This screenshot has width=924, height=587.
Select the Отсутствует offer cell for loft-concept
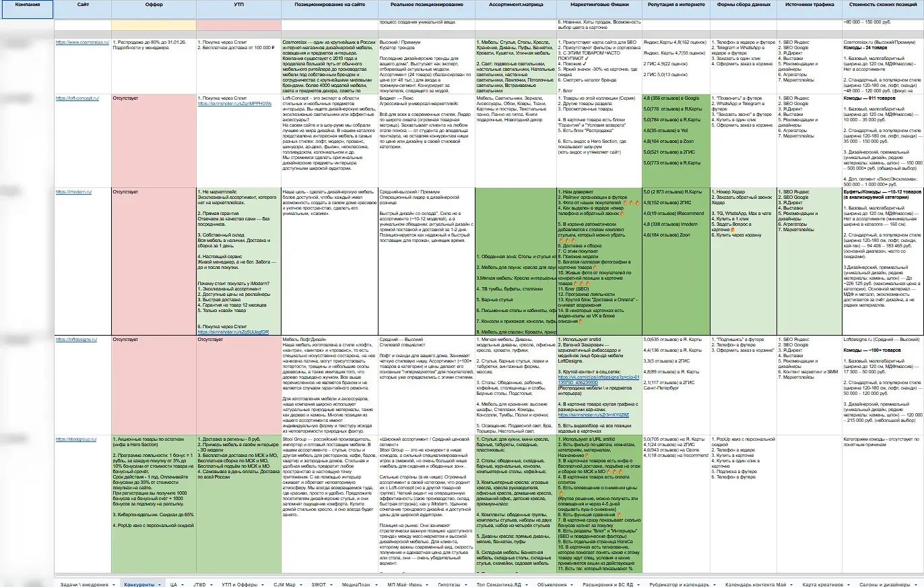click(x=154, y=140)
